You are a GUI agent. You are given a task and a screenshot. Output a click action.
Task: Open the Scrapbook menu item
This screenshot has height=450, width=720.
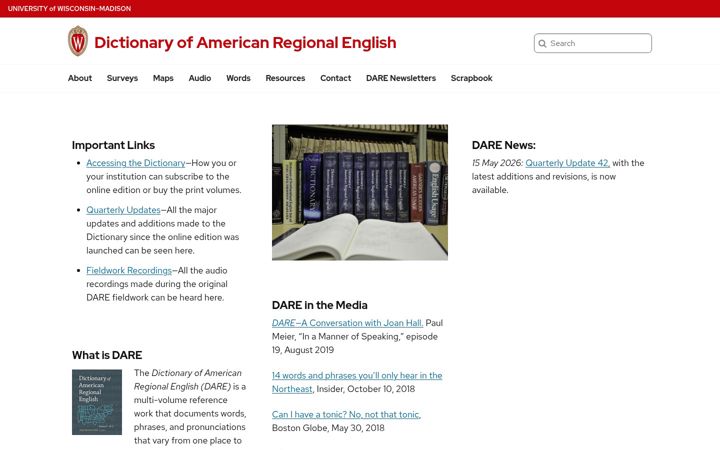[x=472, y=78]
